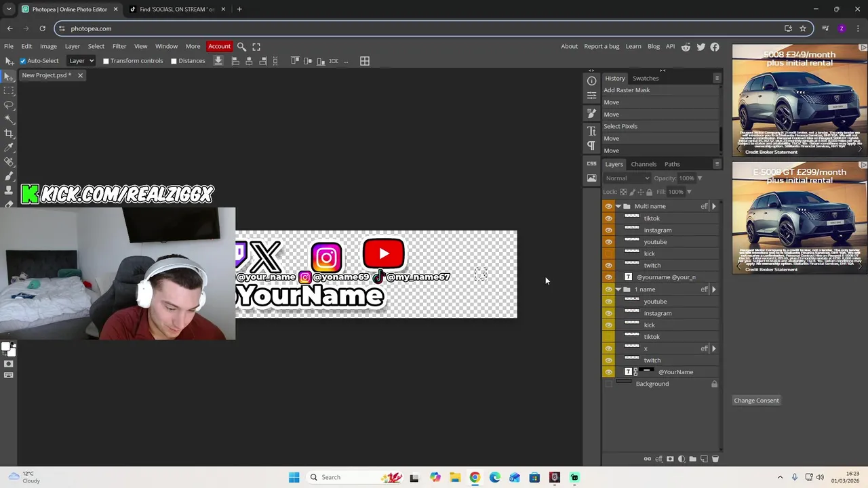Select the Spot Healing Brush tool
This screenshot has width=868, height=488.
click(9, 162)
